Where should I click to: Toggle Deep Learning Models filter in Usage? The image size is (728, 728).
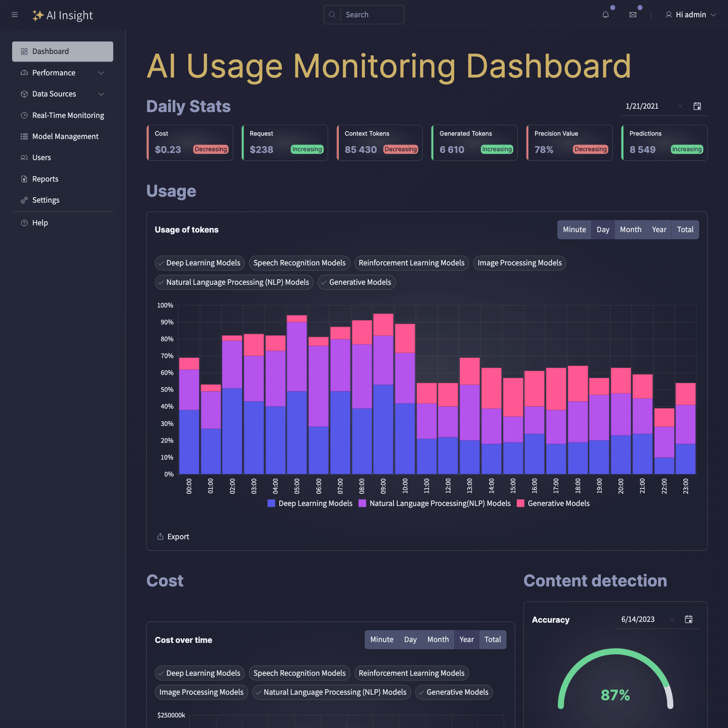pyautogui.click(x=200, y=263)
